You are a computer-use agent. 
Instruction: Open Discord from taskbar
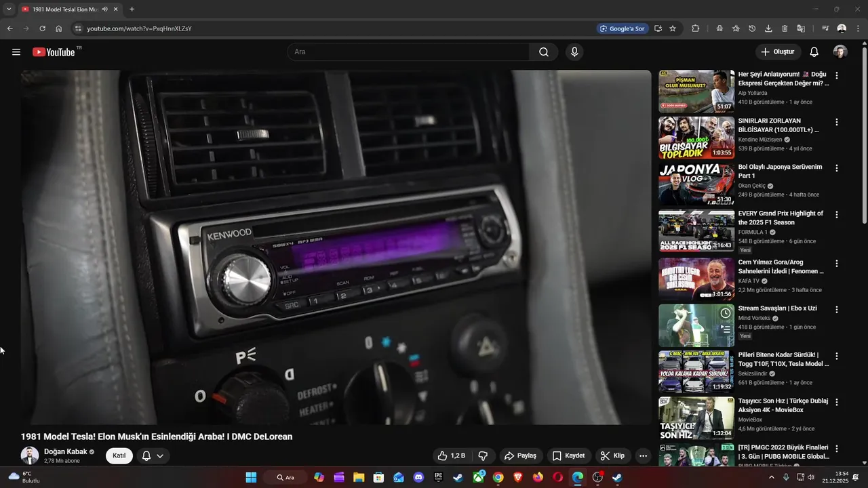point(418,477)
